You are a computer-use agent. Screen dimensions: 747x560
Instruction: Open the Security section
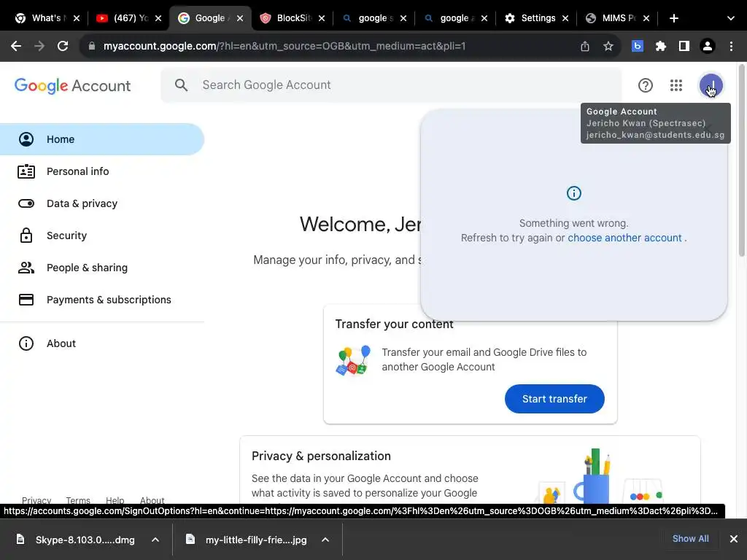point(102,236)
